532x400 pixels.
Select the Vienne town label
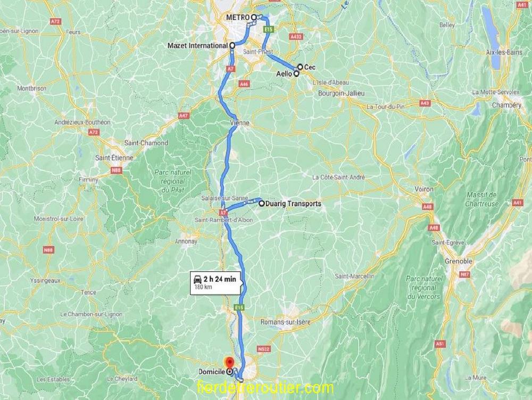point(239,123)
